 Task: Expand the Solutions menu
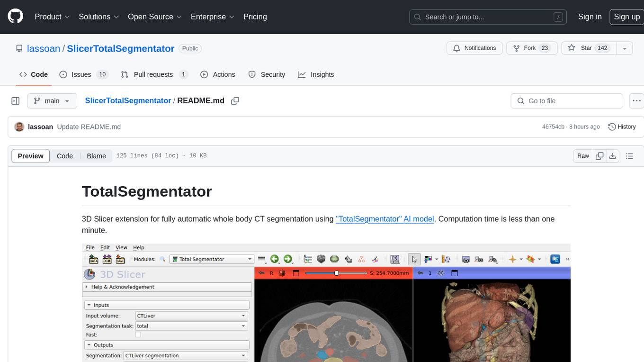[98, 17]
